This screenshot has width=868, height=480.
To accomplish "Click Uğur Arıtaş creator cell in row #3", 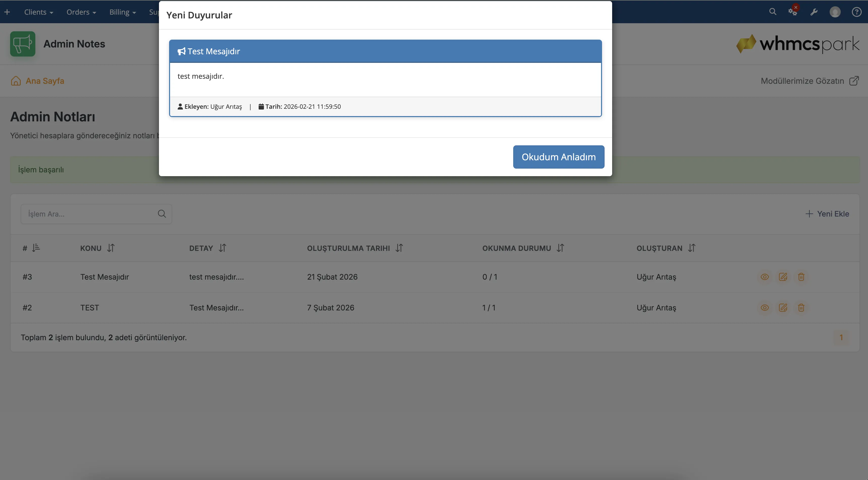I will pyautogui.click(x=656, y=277).
